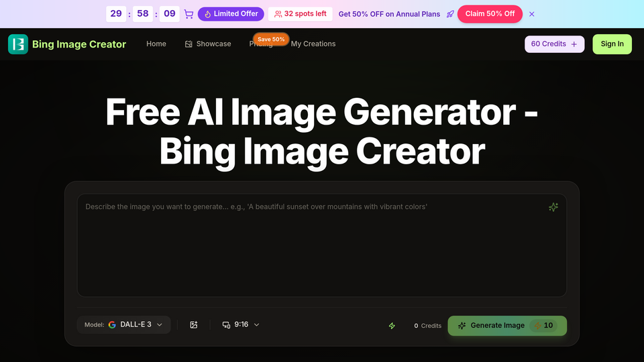Click the Sign In button
The image size is (644, 362).
tap(612, 44)
